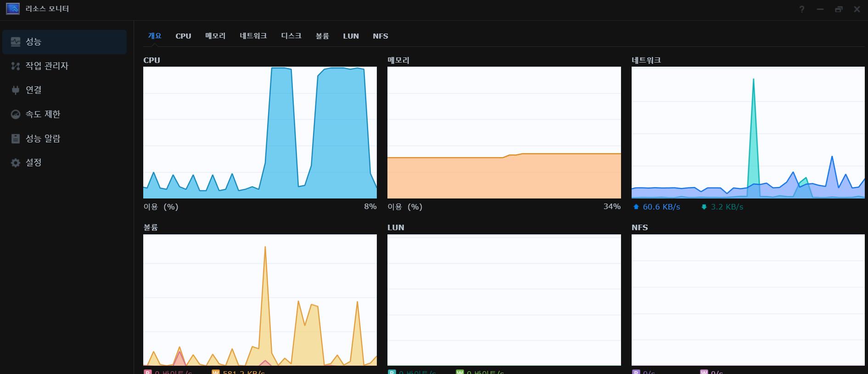Open 성능 알람 (Performance Alarm) in sidebar
868x374 pixels.
click(42, 139)
